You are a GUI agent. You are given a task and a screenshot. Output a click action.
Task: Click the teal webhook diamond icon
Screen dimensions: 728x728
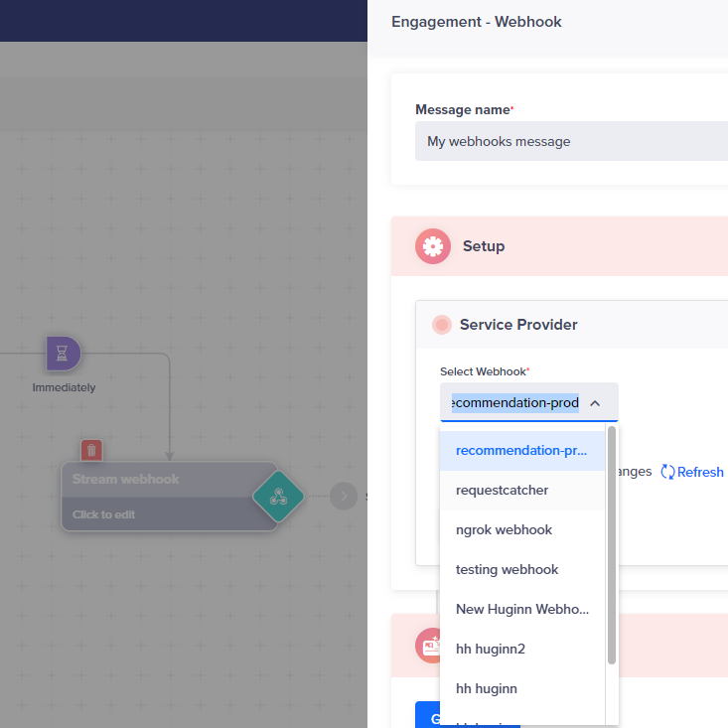pyautogui.click(x=278, y=497)
